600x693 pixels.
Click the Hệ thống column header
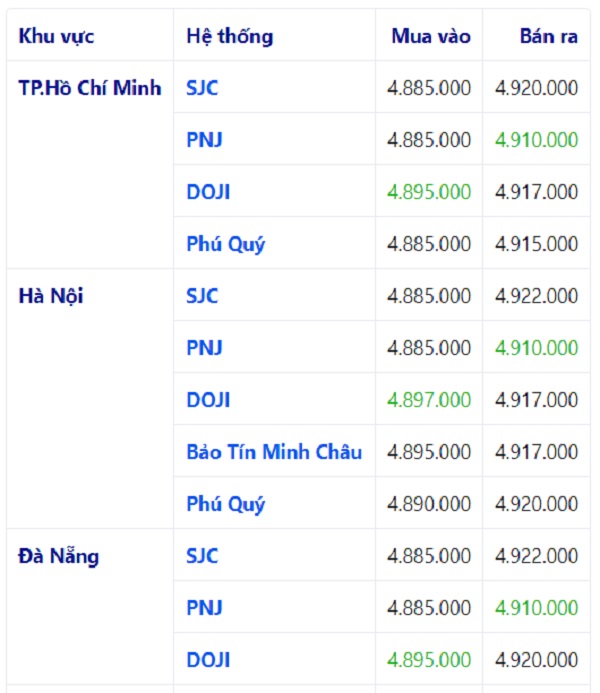tap(229, 37)
